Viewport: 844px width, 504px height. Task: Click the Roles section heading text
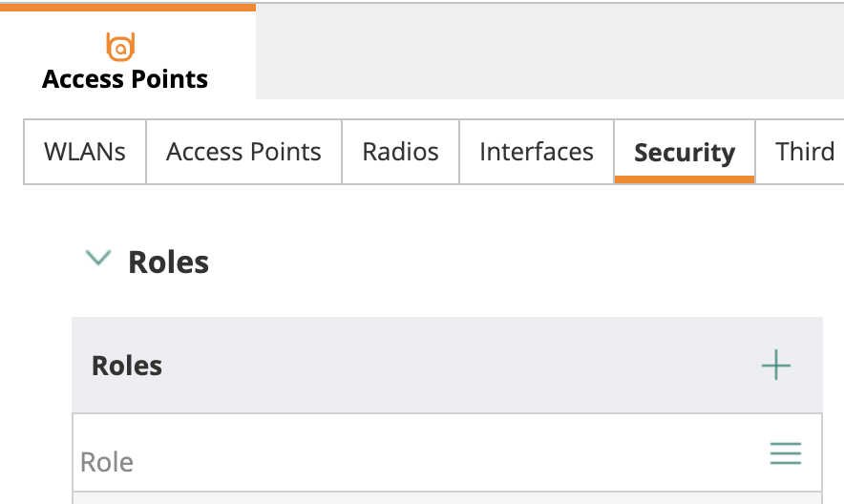168,262
